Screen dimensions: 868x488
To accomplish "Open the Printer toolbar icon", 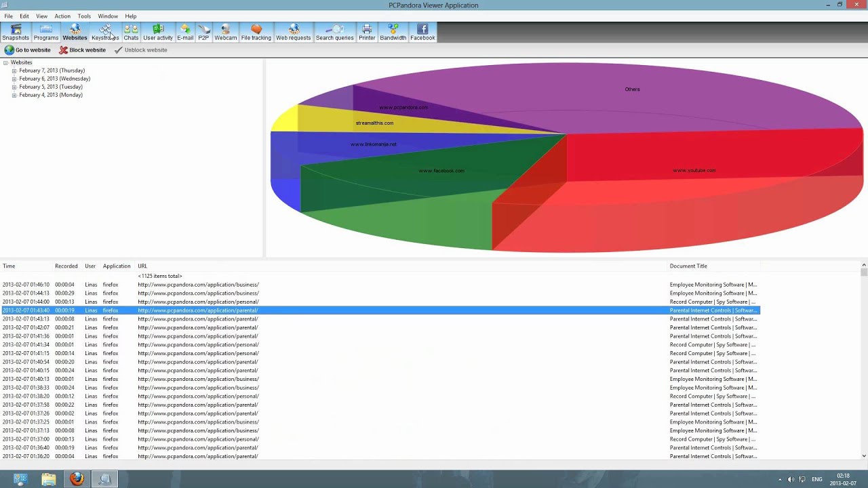I will [367, 32].
